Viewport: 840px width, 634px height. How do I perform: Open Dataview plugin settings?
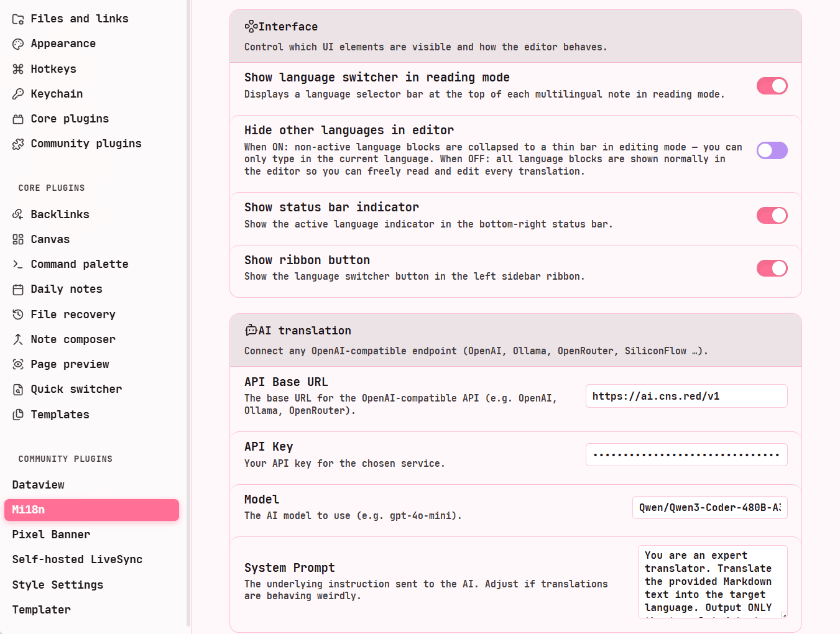point(91,485)
